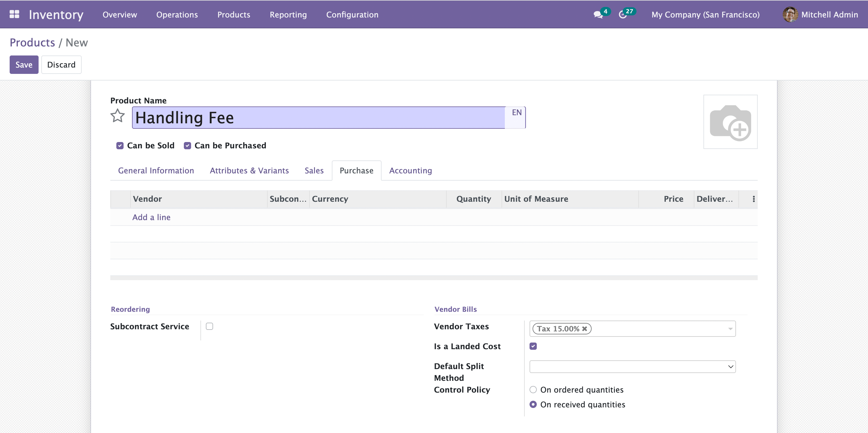The height and width of the screenshot is (433, 868).
Task: Enable the Subcontract Service checkbox
Action: coord(209,326)
